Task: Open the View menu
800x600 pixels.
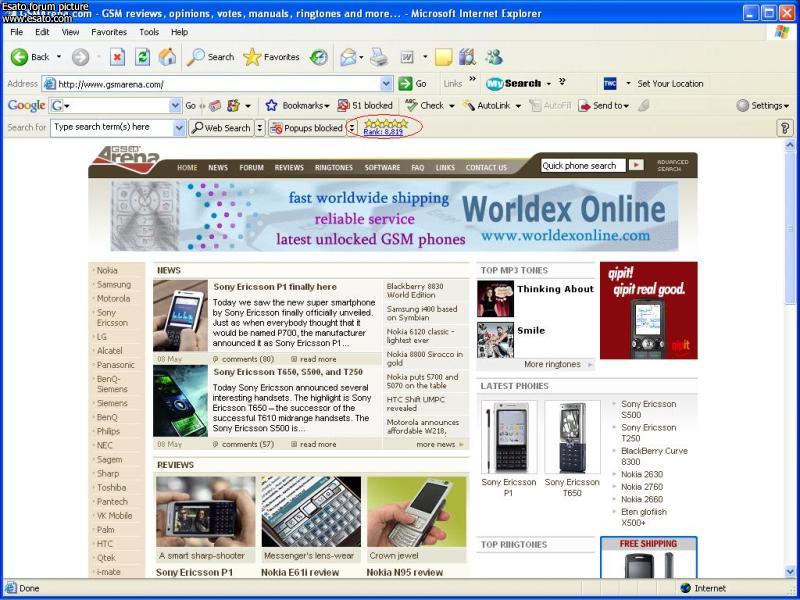Action: pos(70,32)
